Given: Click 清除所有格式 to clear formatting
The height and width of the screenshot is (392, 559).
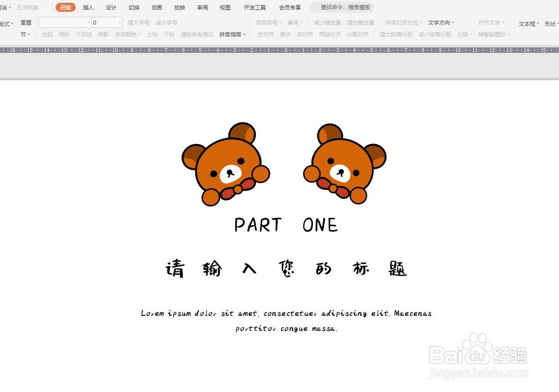Looking at the screenshot, I should (x=197, y=35).
